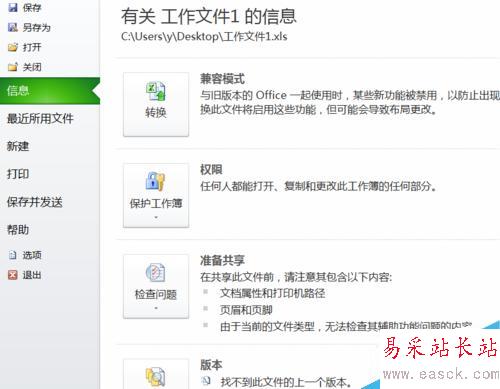This screenshot has height=389, width=500.
Task: Click the 准备共享 heading
Action: [222, 260]
